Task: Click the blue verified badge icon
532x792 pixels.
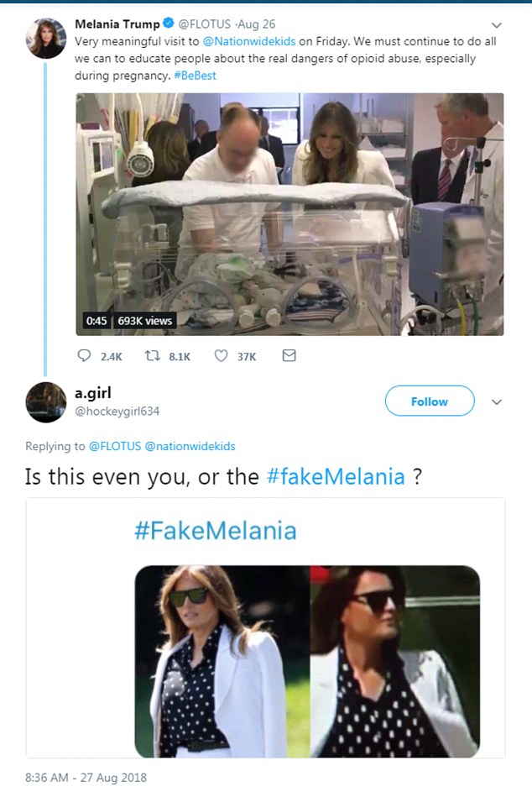Action: coord(167,24)
